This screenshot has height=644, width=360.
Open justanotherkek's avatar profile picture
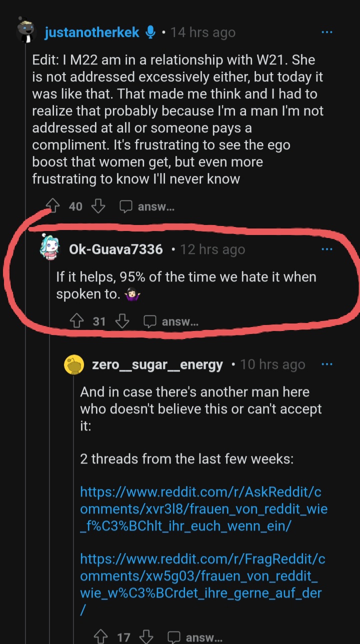[x=25, y=31]
